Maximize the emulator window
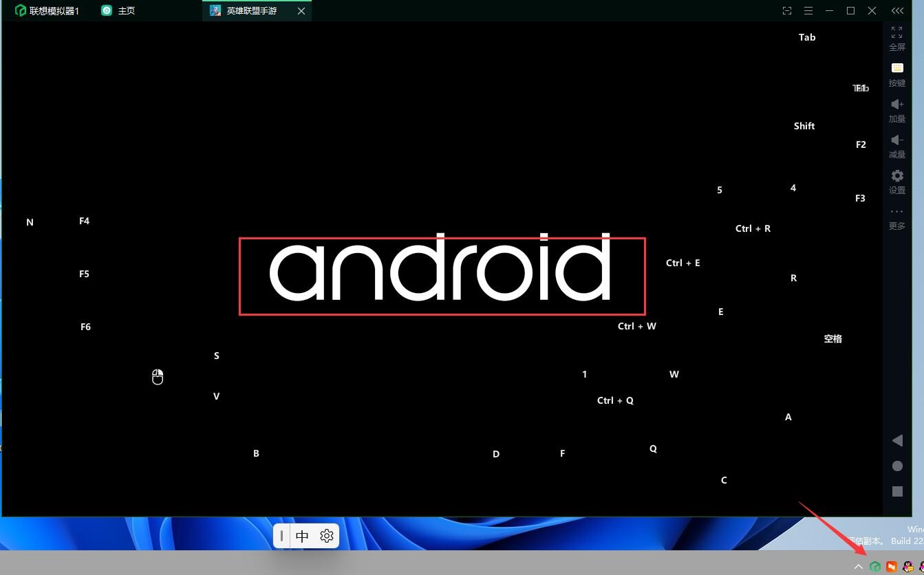 (x=850, y=10)
